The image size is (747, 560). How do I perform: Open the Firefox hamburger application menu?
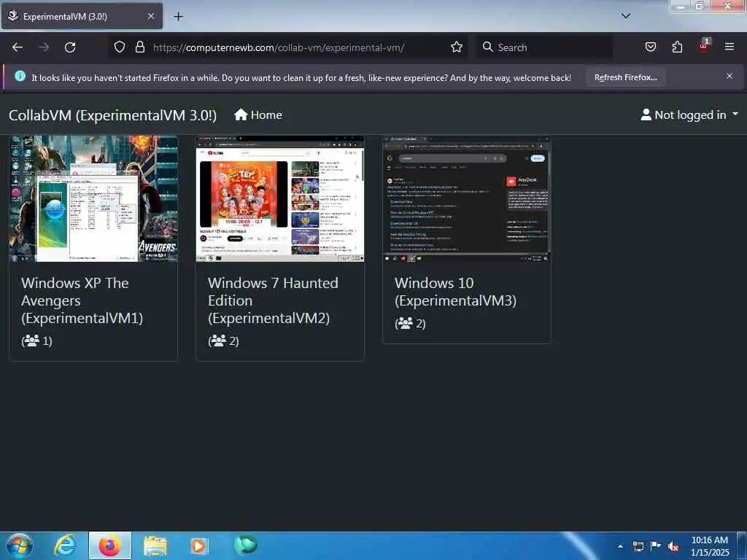[729, 47]
